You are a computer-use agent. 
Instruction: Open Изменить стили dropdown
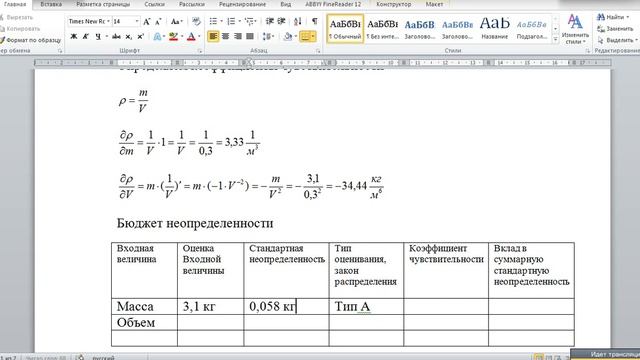575,29
